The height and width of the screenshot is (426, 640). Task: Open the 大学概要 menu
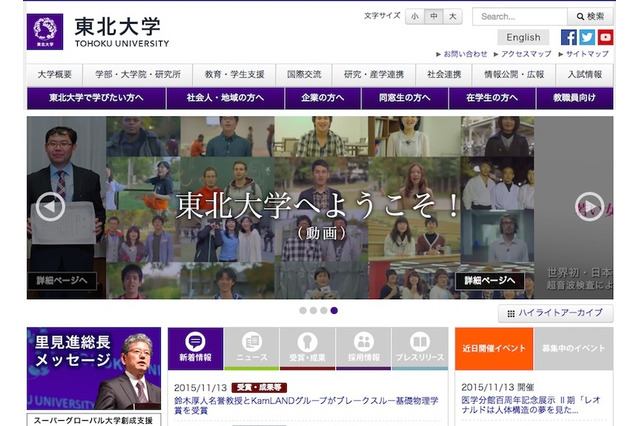(55, 75)
